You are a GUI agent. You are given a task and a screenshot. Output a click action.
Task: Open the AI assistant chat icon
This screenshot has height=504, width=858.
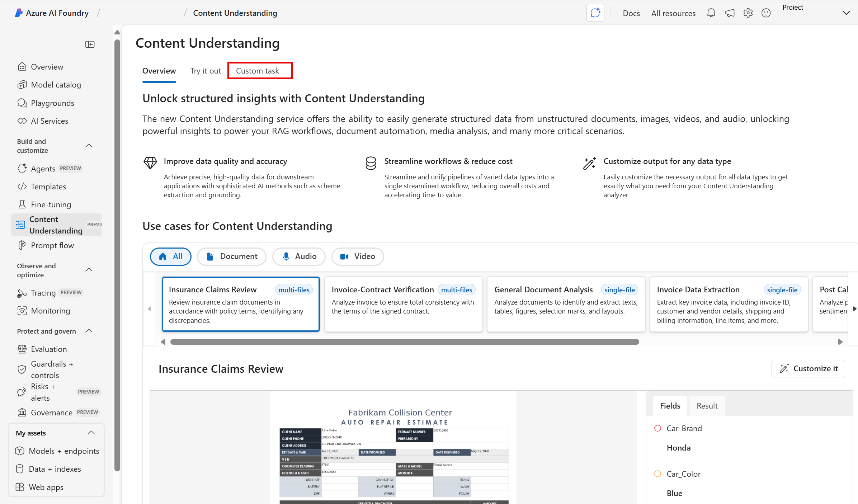pyautogui.click(x=595, y=13)
